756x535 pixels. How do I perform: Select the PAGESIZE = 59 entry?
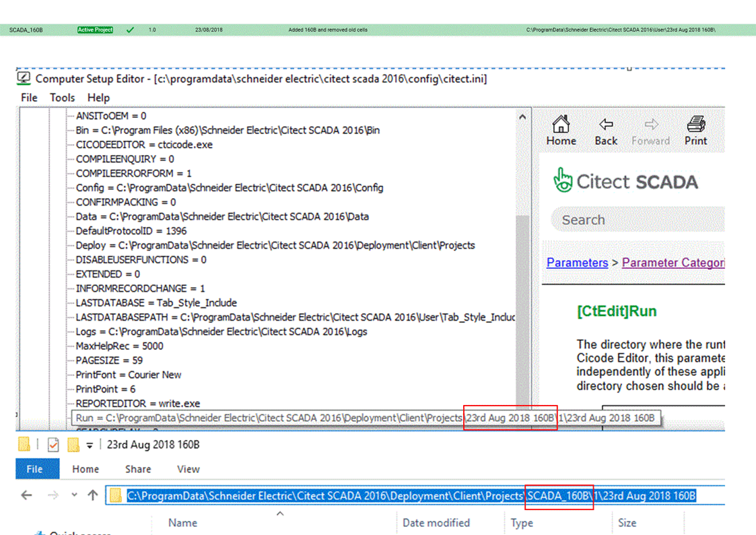(x=109, y=360)
